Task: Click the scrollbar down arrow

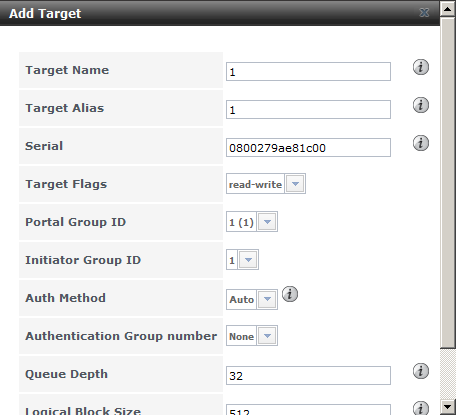Action: point(448,407)
